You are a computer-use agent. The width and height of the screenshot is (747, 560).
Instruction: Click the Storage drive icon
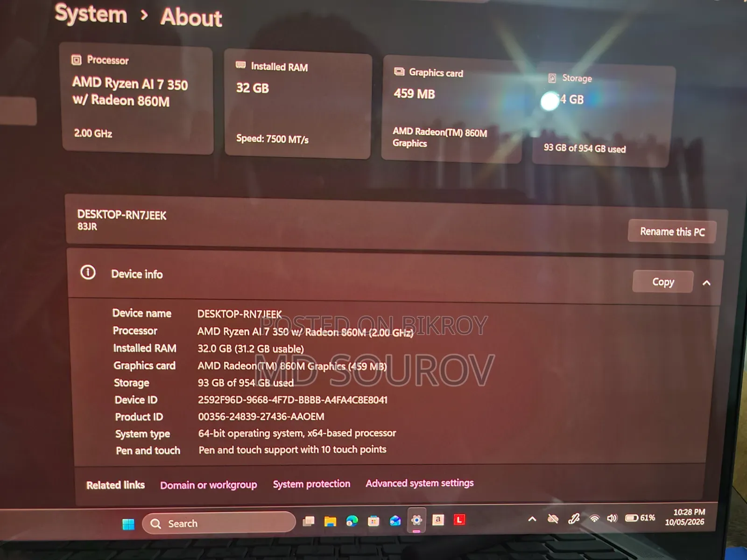point(552,77)
